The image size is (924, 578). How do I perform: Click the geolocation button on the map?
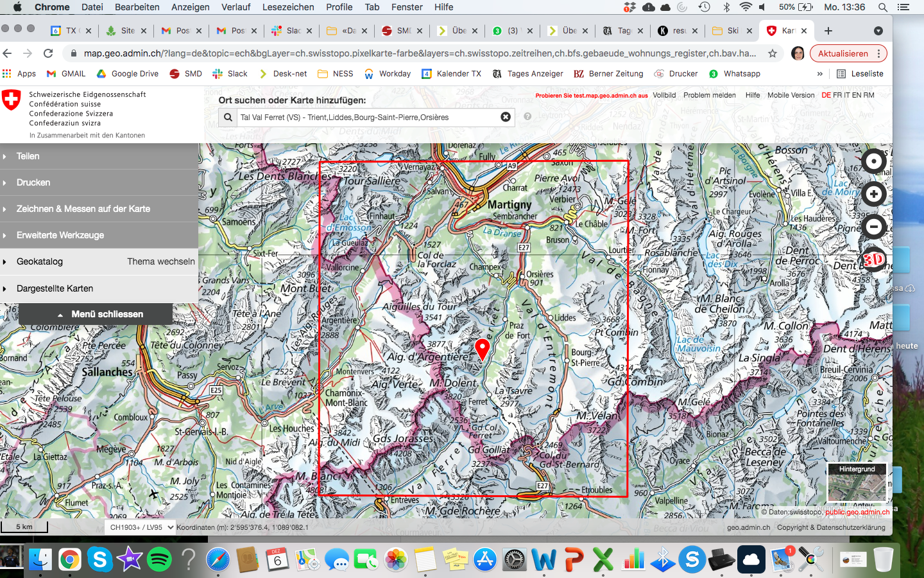click(873, 161)
